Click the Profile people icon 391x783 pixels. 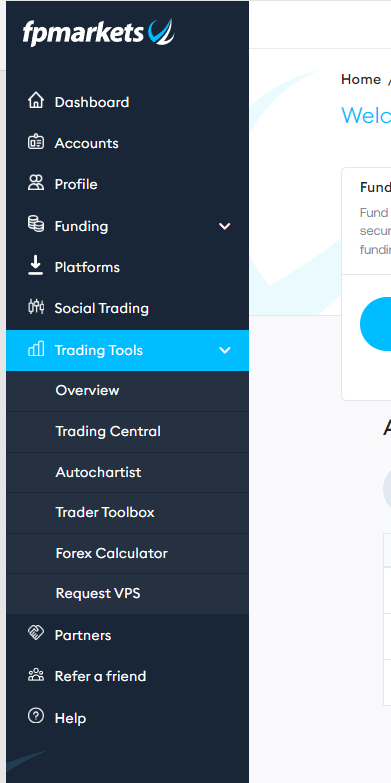(x=35, y=183)
